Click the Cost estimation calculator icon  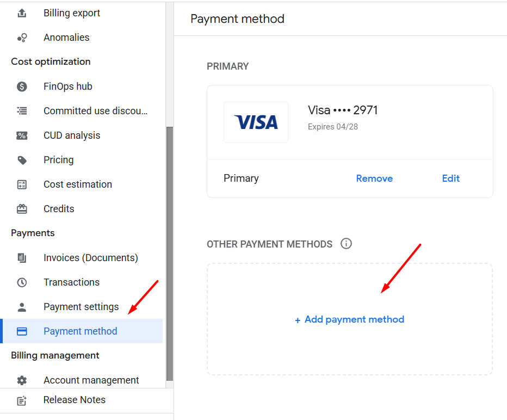coord(22,184)
